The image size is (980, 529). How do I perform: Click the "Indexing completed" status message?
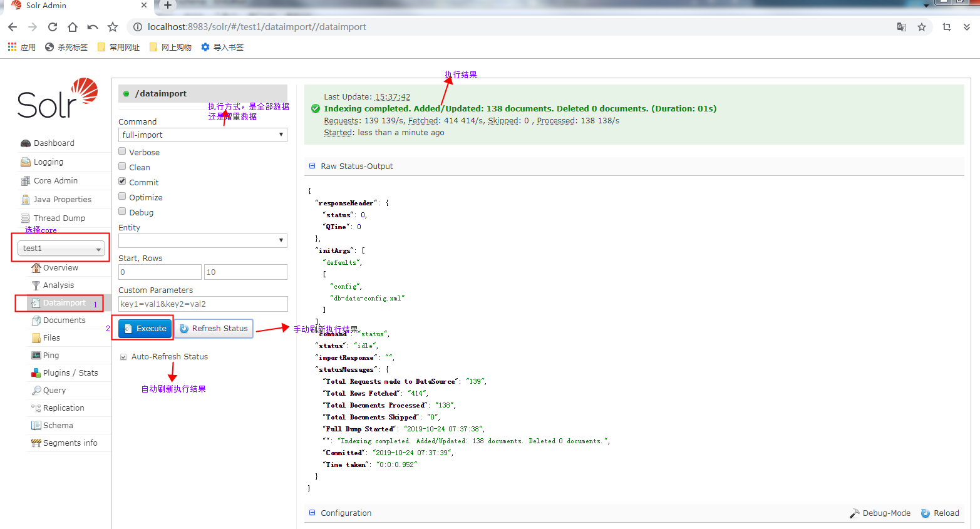point(520,109)
